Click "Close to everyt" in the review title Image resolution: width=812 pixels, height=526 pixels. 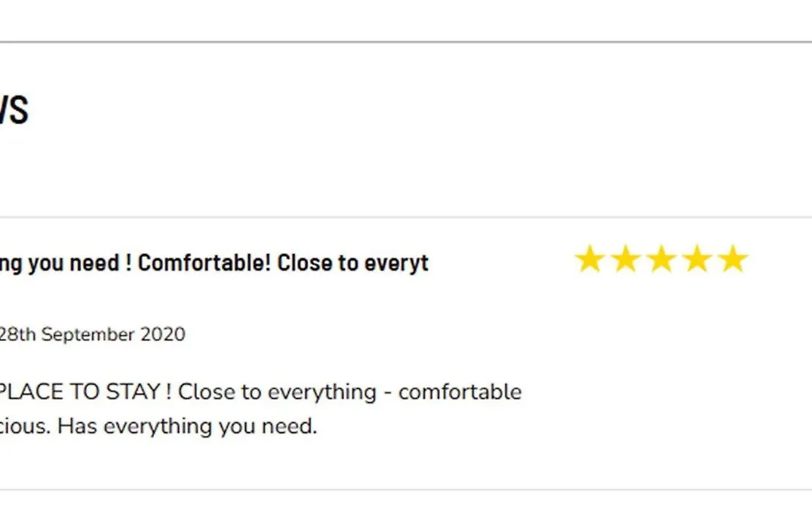click(x=353, y=263)
